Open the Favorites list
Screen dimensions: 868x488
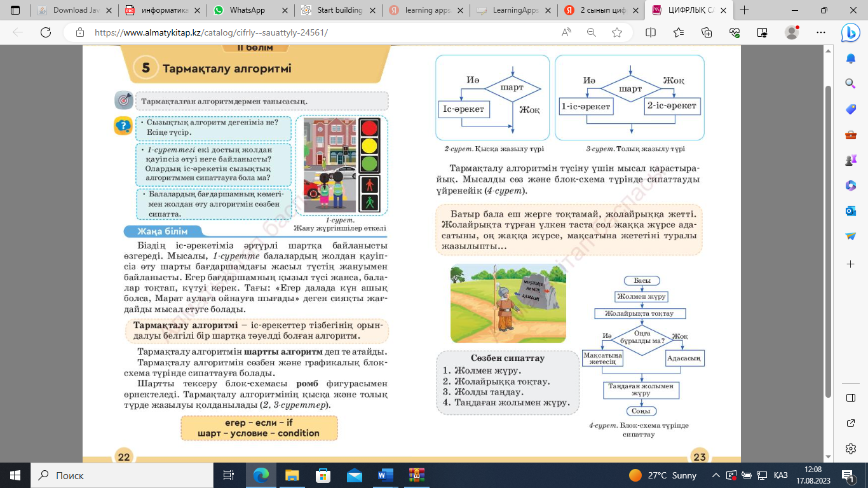pos(678,32)
